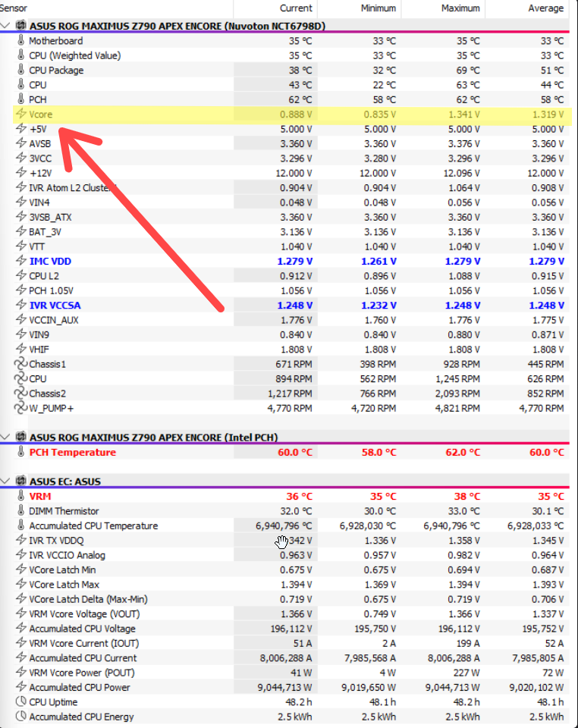Click the IMC VDD voltage bolt icon
Image resolution: width=578 pixels, height=728 pixels.
coord(21,260)
